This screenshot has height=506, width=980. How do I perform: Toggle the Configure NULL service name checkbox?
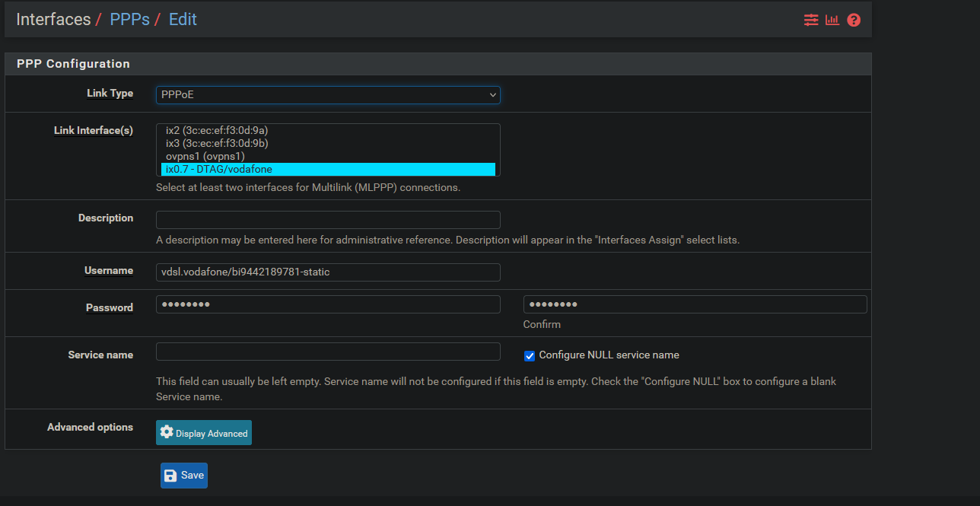(x=530, y=356)
